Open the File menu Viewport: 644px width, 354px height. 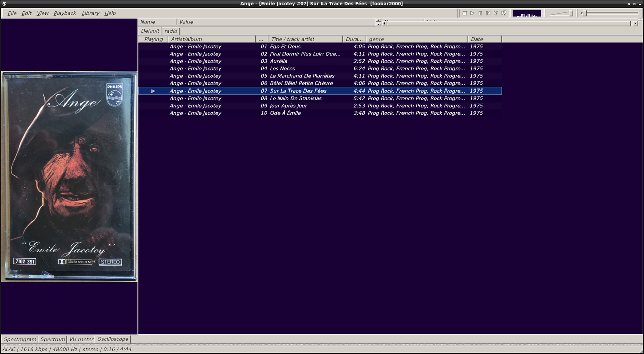tap(12, 13)
